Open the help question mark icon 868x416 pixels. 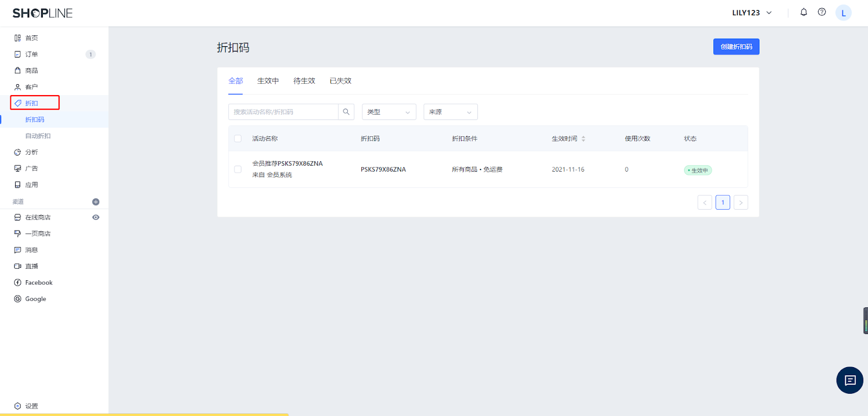point(822,12)
